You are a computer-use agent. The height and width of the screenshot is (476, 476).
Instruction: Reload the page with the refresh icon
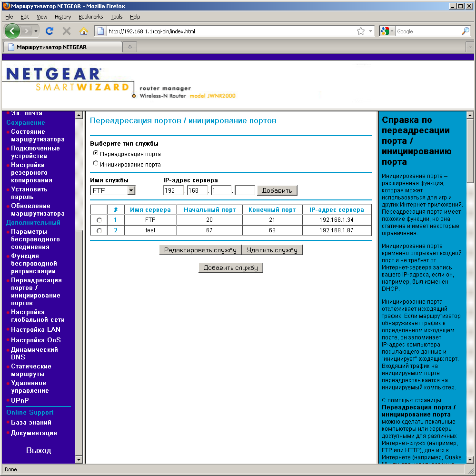(50, 31)
